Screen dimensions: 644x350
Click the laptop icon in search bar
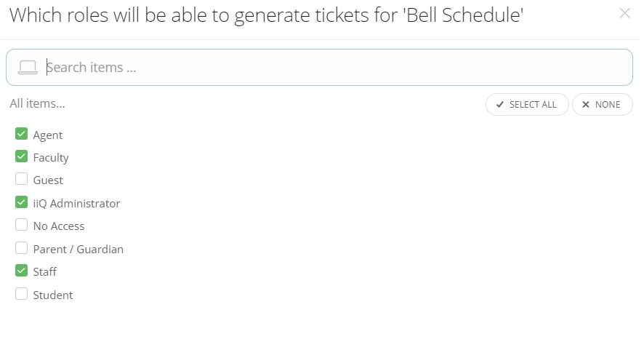28,68
